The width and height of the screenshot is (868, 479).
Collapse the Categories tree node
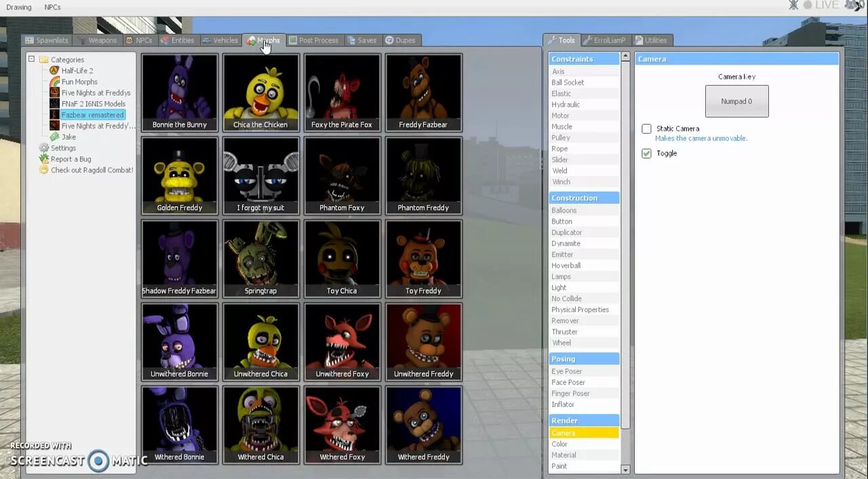(31, 59)
